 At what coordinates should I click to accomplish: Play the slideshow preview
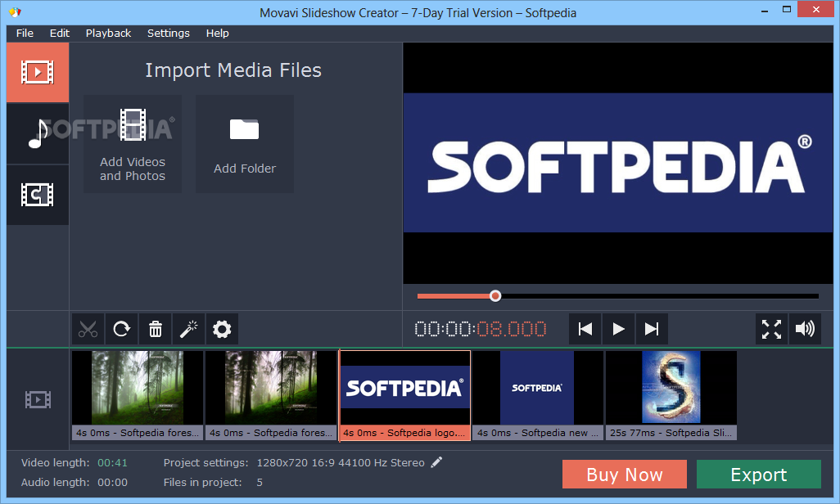(618, 329)
